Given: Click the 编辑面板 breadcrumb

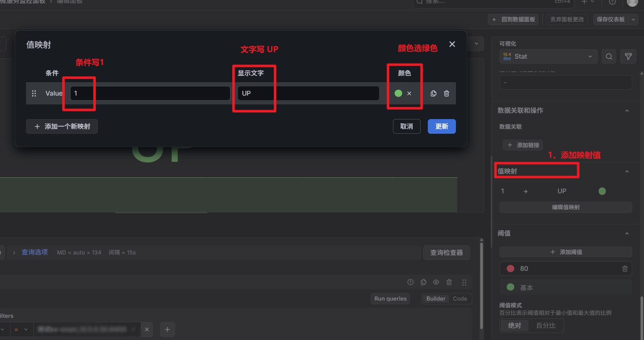Looking at the screenshot, I should (x=70, y=2).
